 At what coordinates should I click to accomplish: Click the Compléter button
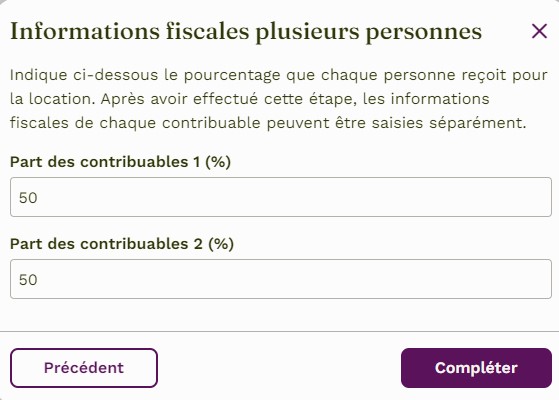476,368
